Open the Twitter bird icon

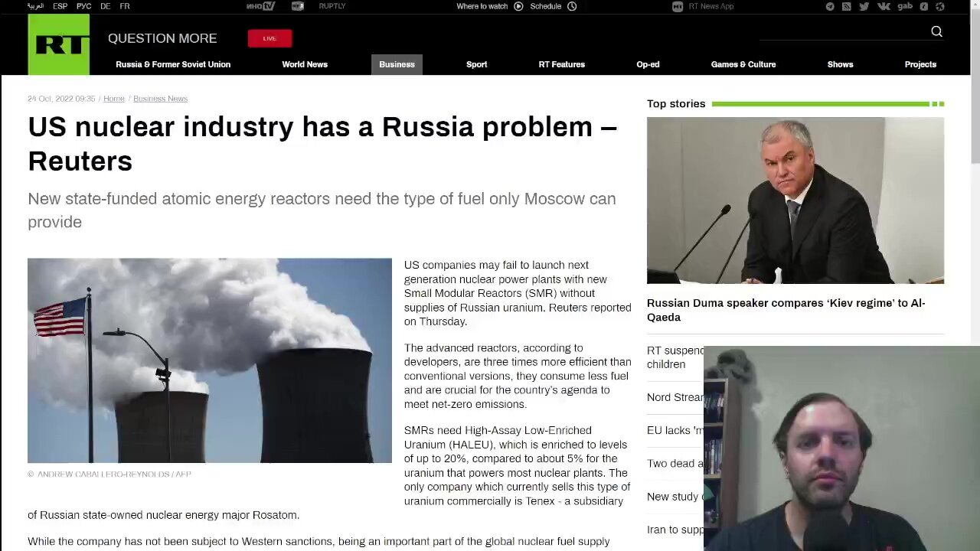(x=864, y=6)
